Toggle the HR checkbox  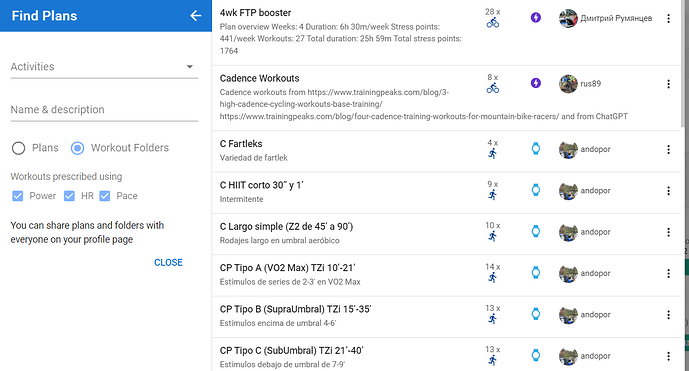coord(69,196)
